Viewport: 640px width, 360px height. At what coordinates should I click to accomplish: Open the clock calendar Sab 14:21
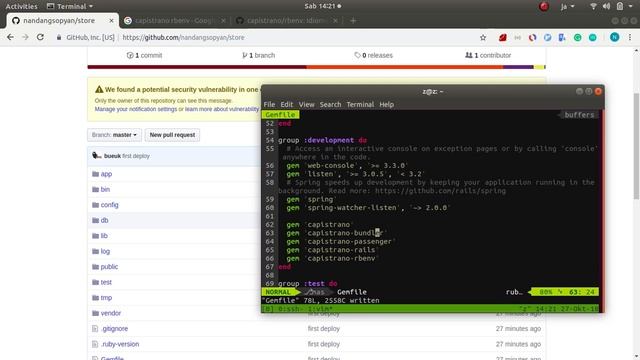[322, 6]
